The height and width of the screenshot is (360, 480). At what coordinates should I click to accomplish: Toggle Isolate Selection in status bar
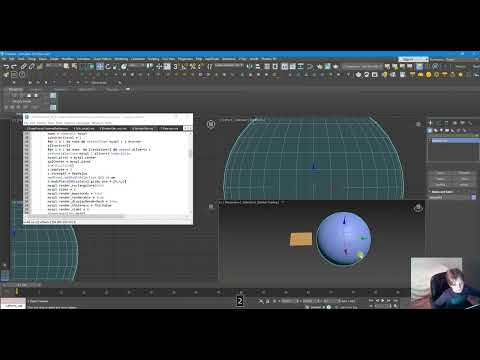261,301
